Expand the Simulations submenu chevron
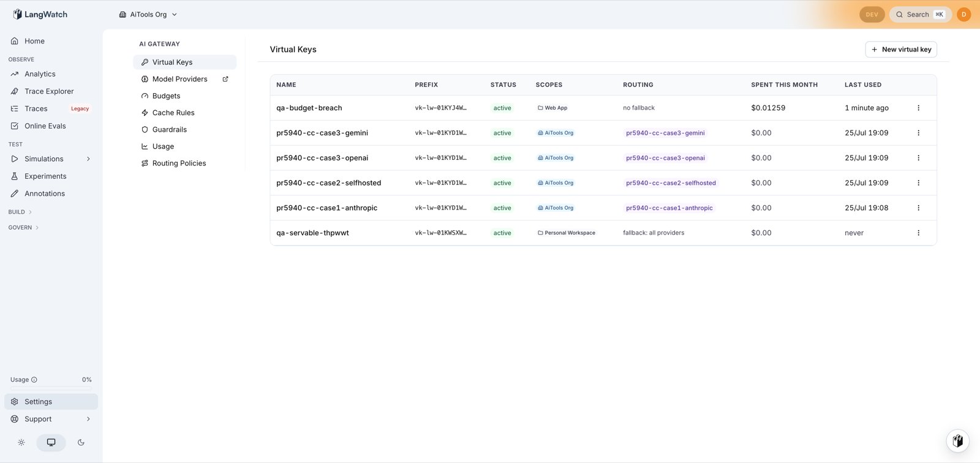Image resolution: width=980 pixels, height=463 pixels. (88, 159)
